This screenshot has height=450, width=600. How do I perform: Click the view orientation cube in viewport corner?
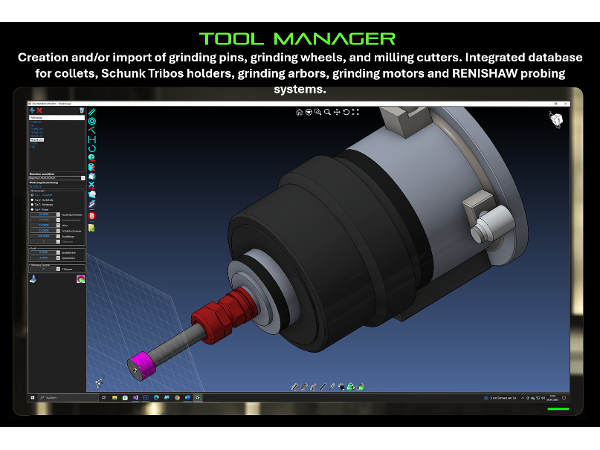pos(555,119)
